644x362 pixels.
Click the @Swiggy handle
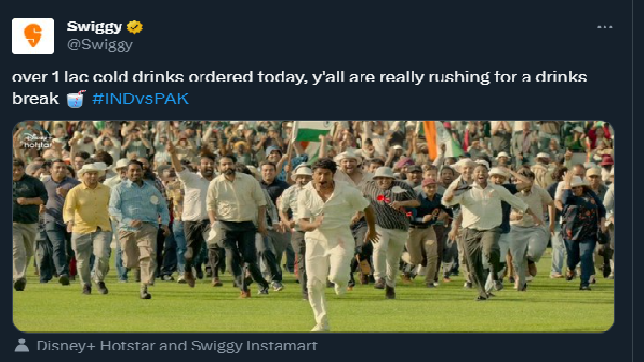[x=99, y=45]
